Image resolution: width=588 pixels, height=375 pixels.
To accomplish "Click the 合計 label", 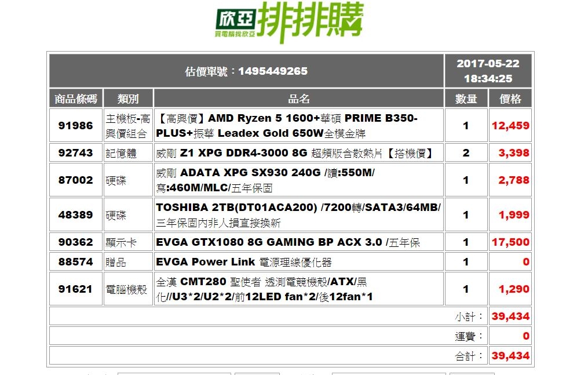I will tap(469, 355).
